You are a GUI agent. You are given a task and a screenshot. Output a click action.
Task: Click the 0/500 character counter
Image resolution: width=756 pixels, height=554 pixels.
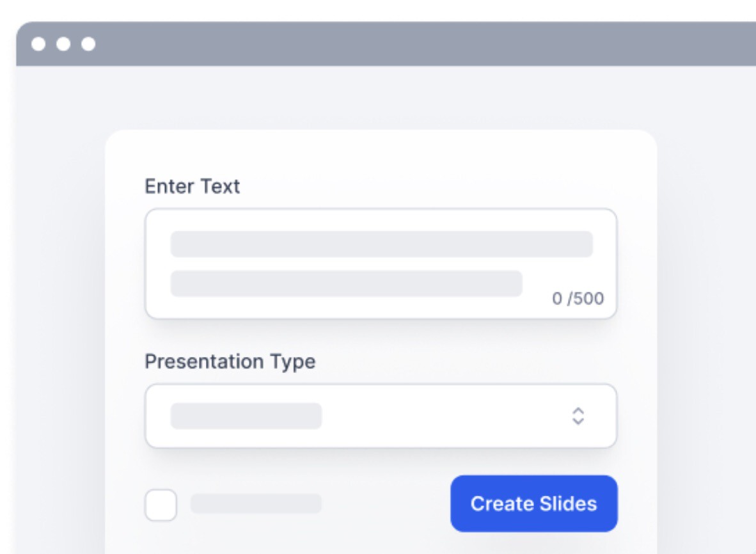tap(578, 299)
